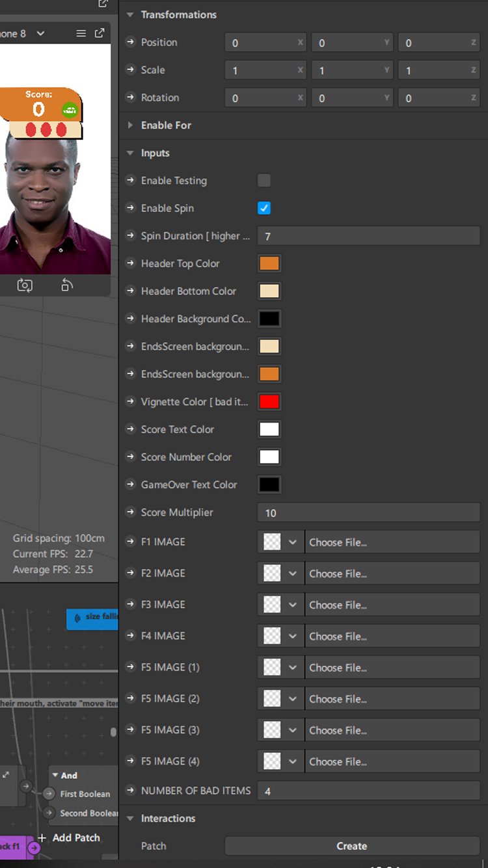The height and width of the screenshot is (868, 488).
Task: Click the arrow icon beside Enable Spin
Action: coord(131,208)
